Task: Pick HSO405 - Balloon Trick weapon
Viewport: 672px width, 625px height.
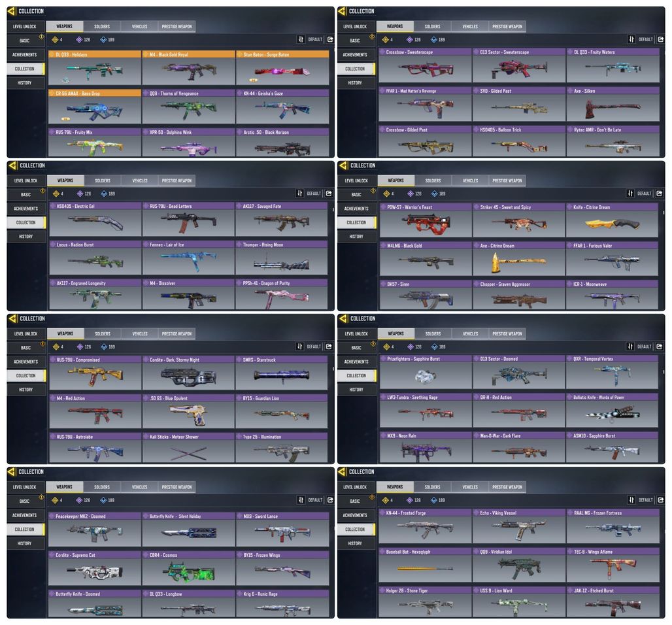Action: pyautogui.click(x=519, y=141)
